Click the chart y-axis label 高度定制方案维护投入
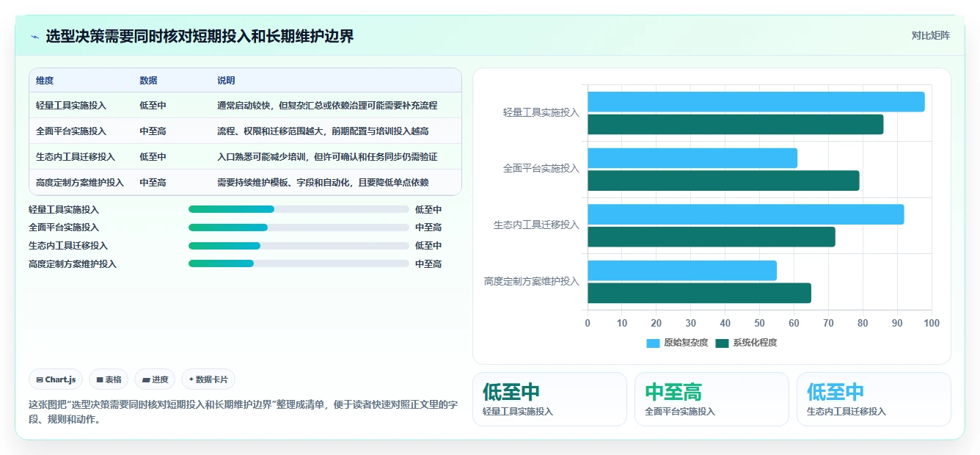Image resolution: width=980 pixels, height=455 pixels. click(532, 281)
